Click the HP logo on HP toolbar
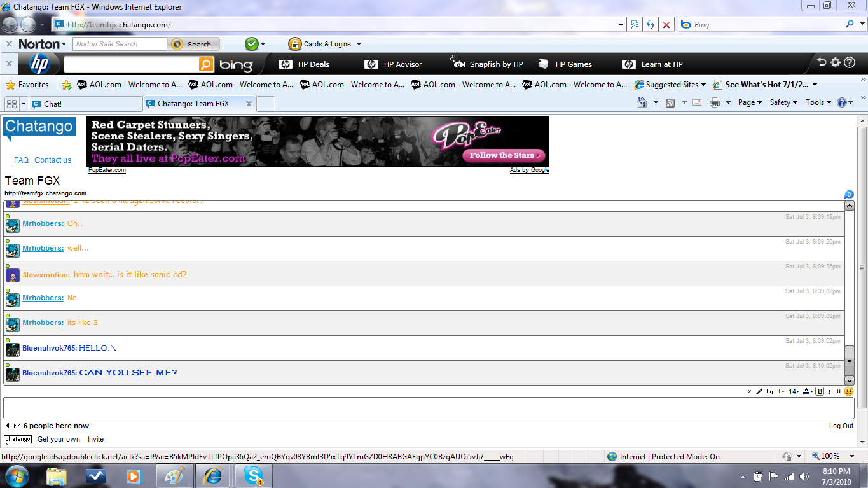This screenshot has height=488, width=868. click(x=39, y=64)
